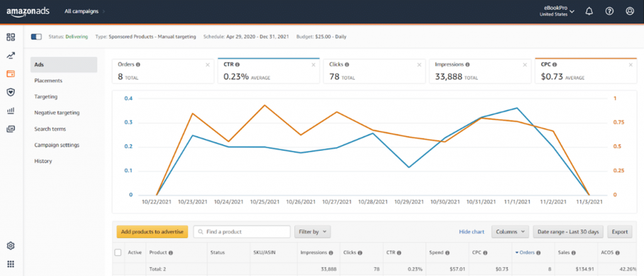Image resolution: width=644 pixels, height=276 pixels.
Task: Click the info icon in Spend column header
Action: pos(447,253)
